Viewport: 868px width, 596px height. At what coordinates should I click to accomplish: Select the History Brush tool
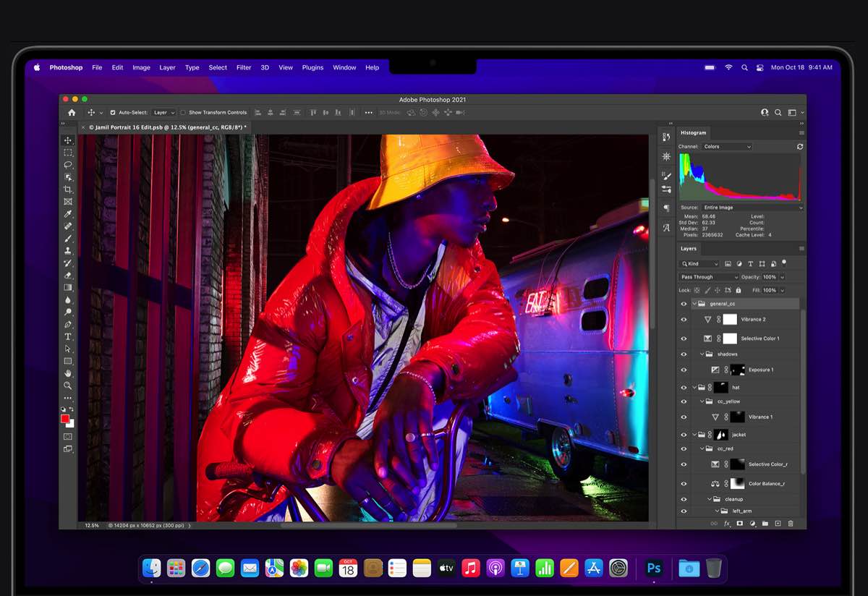[68, 263]
